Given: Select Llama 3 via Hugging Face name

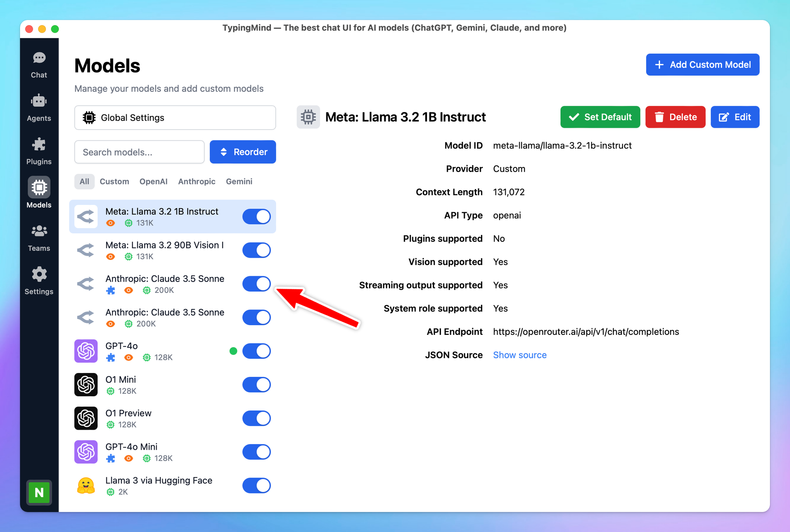Looking at the screenshot, I should coord(159,480).
